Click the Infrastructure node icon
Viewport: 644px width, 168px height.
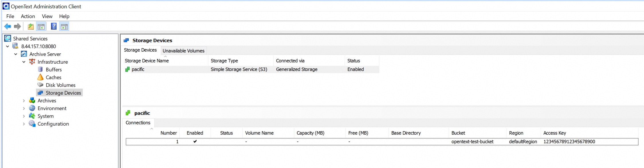tap(32, 62)
